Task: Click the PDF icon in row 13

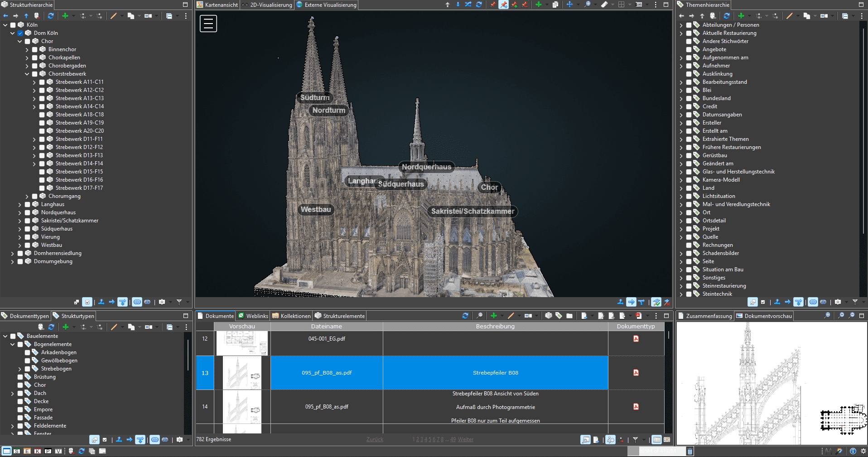Action: (636, 373)
